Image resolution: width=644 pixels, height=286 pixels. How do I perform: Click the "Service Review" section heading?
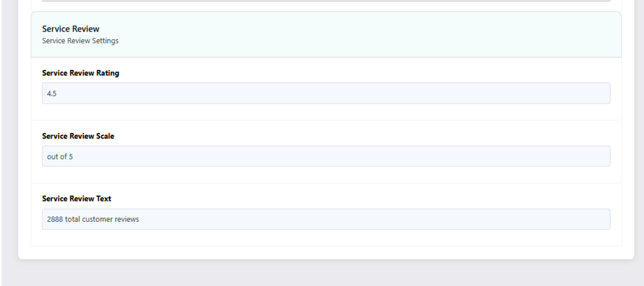(x=70, y=29)
